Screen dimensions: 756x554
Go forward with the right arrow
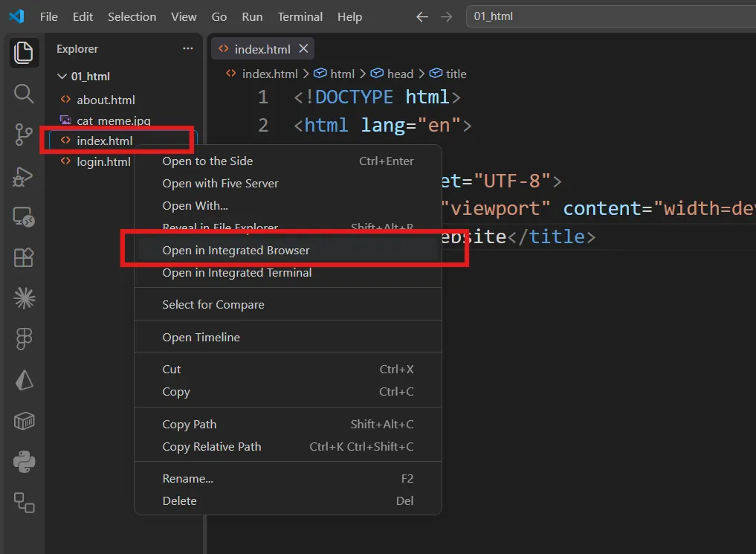point(447,17)
